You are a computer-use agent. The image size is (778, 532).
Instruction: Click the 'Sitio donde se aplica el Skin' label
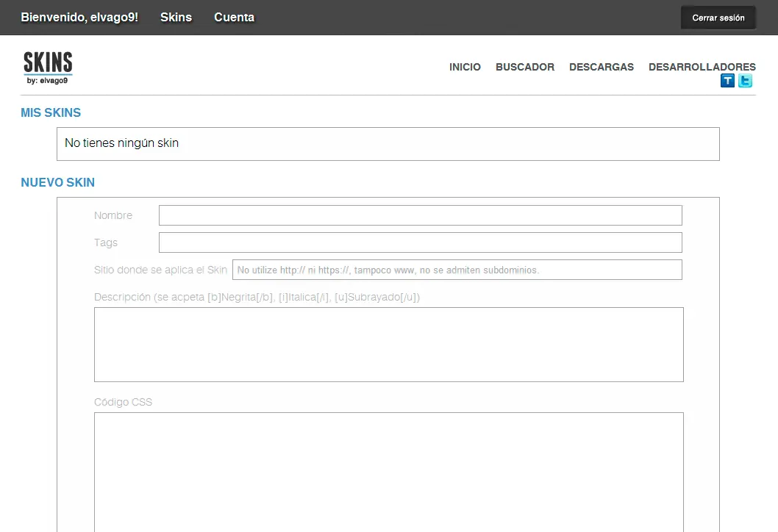point(160,270)
